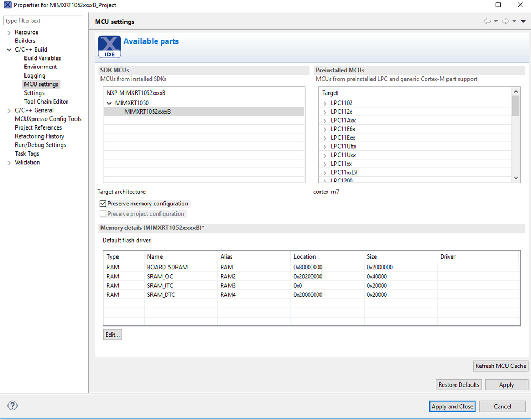Viewport: 531px width, 420px height.
Task: Click scroll-up arrow of Preinstalled MCUs list
Action: (516, 91)
